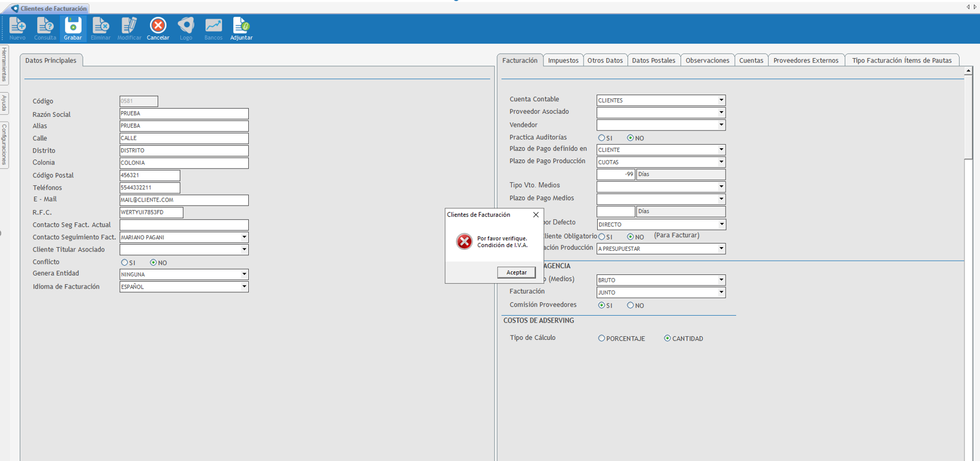This screenshot has height=461, width=980.
Task: Click the Modificar toolbar icon
Action: point(129,28)
